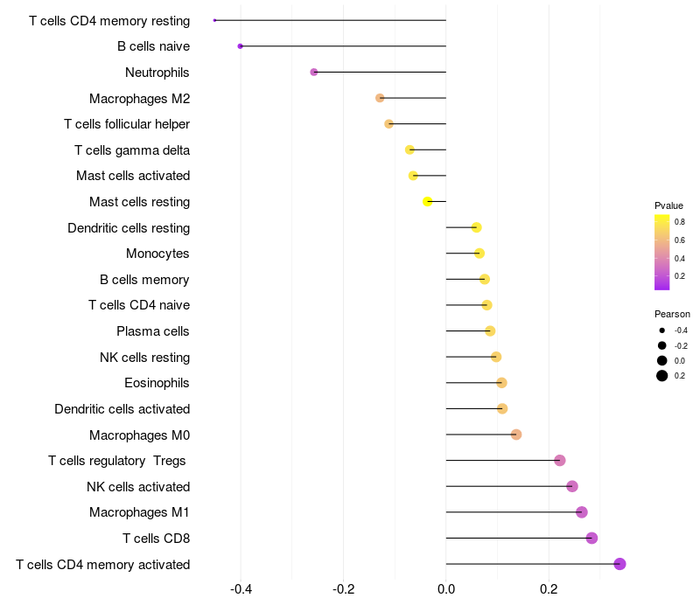
Task: Click the "Eosinophils" axis label
Action: point(157,383)
